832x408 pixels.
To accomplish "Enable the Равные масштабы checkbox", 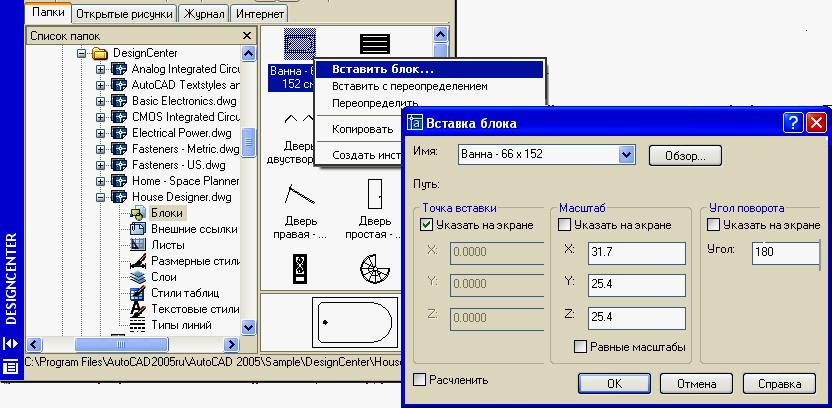I will pyautogui.click(x=580, y=347).
